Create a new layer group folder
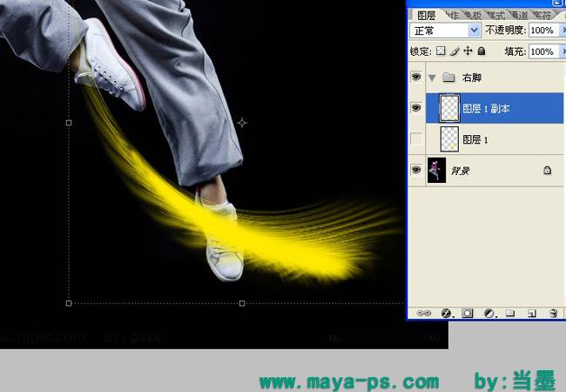566x392 pixels. (x=510, y=313)
